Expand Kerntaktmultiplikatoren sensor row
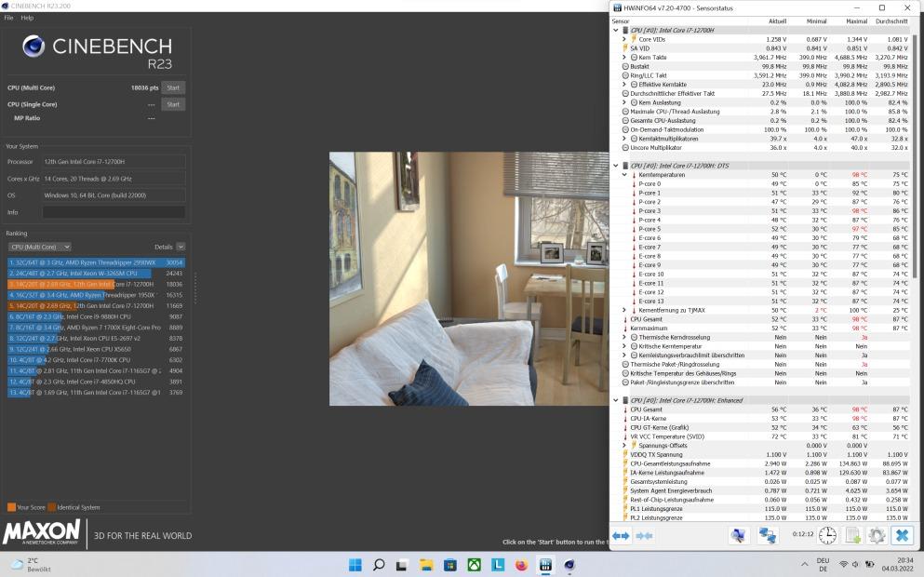Viewport: 924px width, 577px height. click(624, 139)
